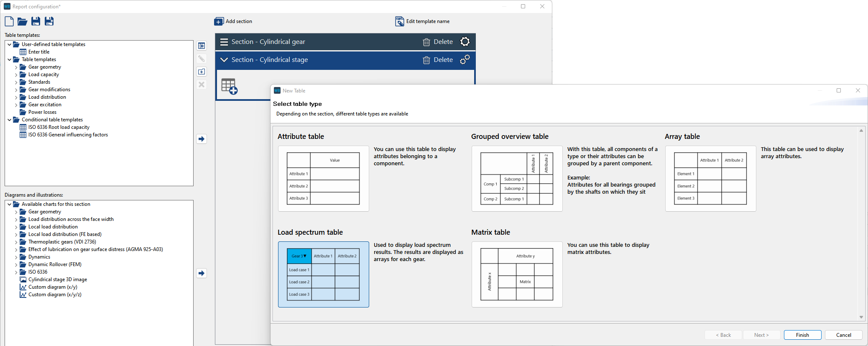Viewport: 868px width, 346px height.
Task: Click the new blank template icon
Action: 9,21
